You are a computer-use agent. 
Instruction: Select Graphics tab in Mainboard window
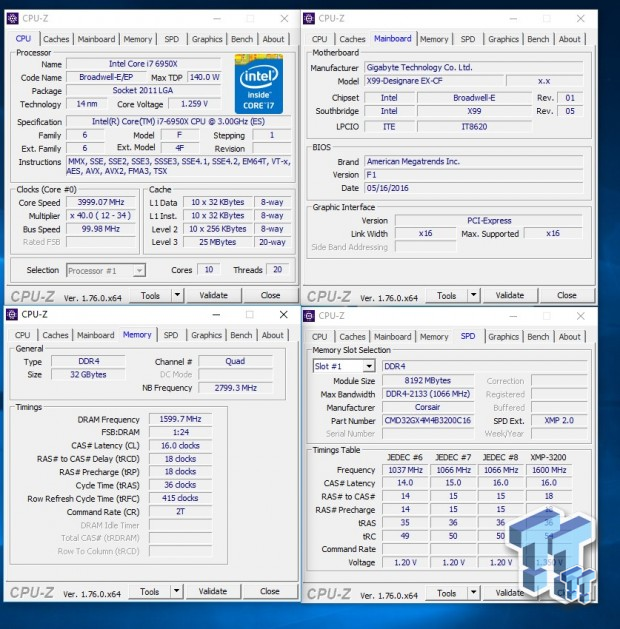(503, 39)
